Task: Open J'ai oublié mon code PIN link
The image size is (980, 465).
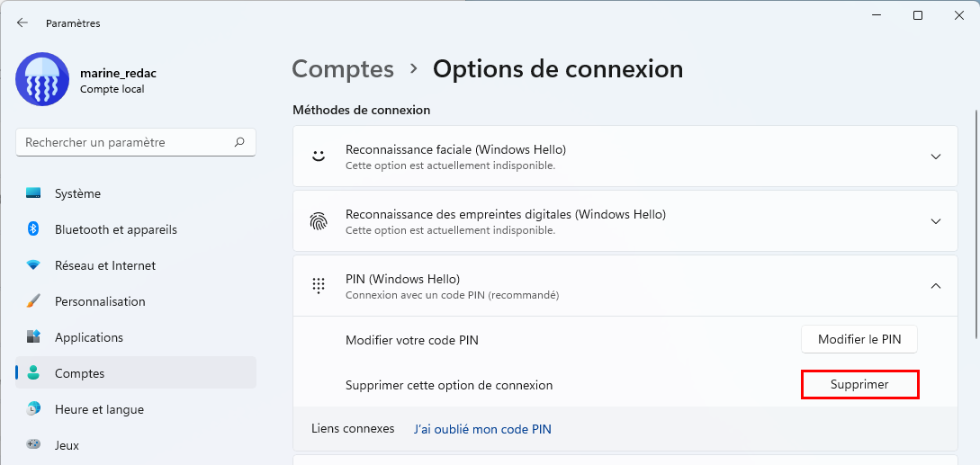Action: [x=482, y=429]
